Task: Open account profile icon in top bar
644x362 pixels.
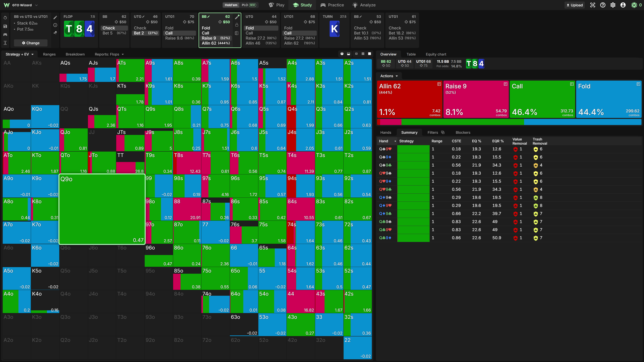Action: click(x=623, y=5)
